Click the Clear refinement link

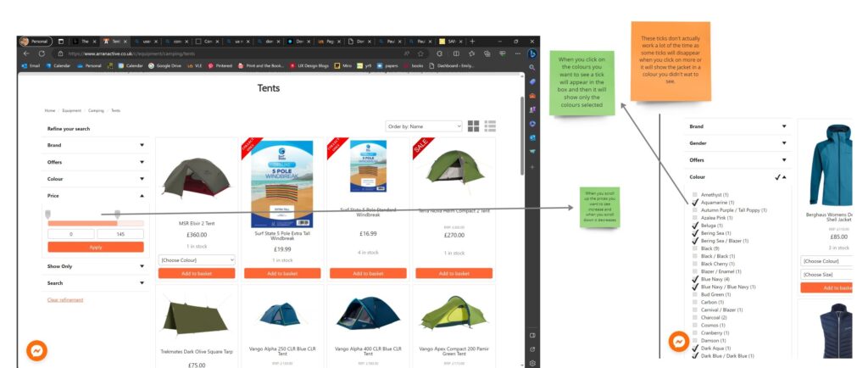[65, 300]
